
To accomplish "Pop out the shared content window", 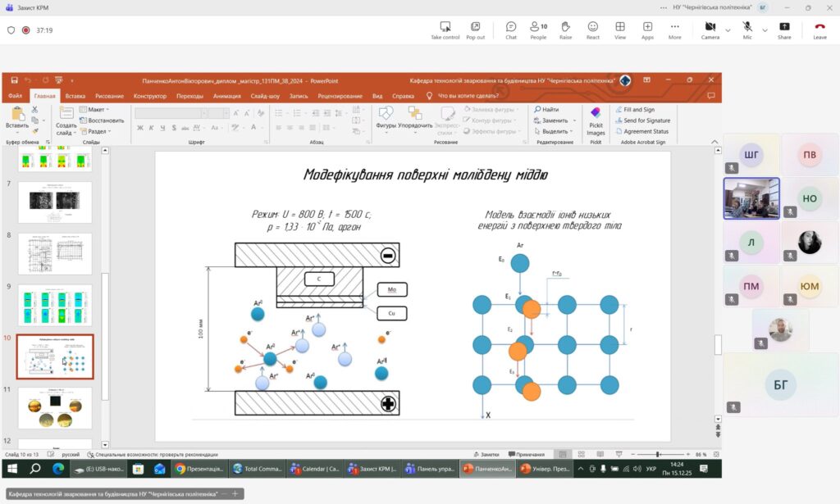I will coord(475,30).
